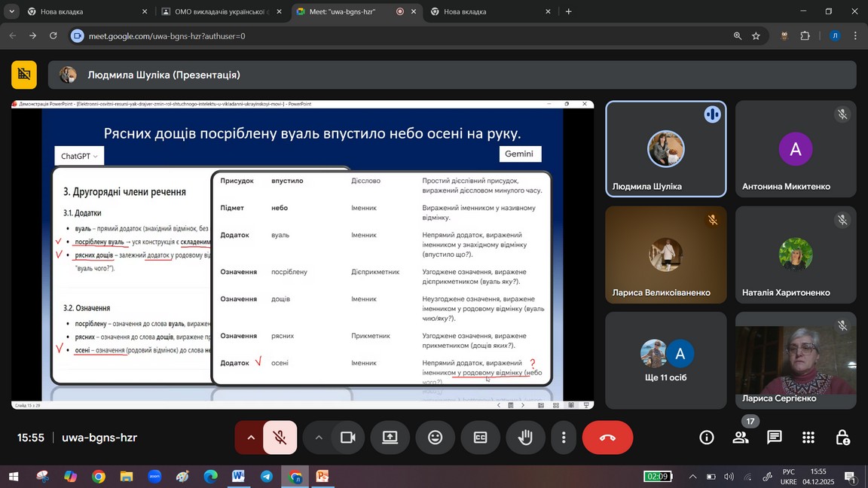
Task: Toggle the camera on or off
Action: (x=347, y=438)
